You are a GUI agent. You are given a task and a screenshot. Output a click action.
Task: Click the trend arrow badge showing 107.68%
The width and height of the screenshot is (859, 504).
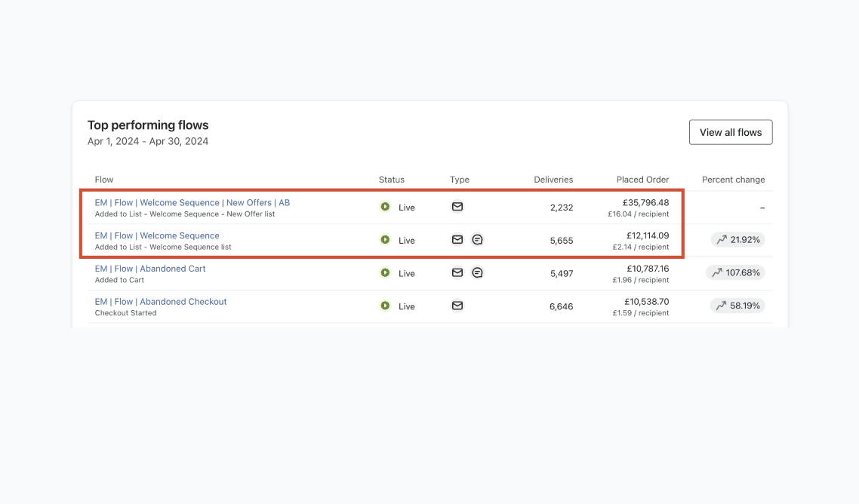point(735,272)
